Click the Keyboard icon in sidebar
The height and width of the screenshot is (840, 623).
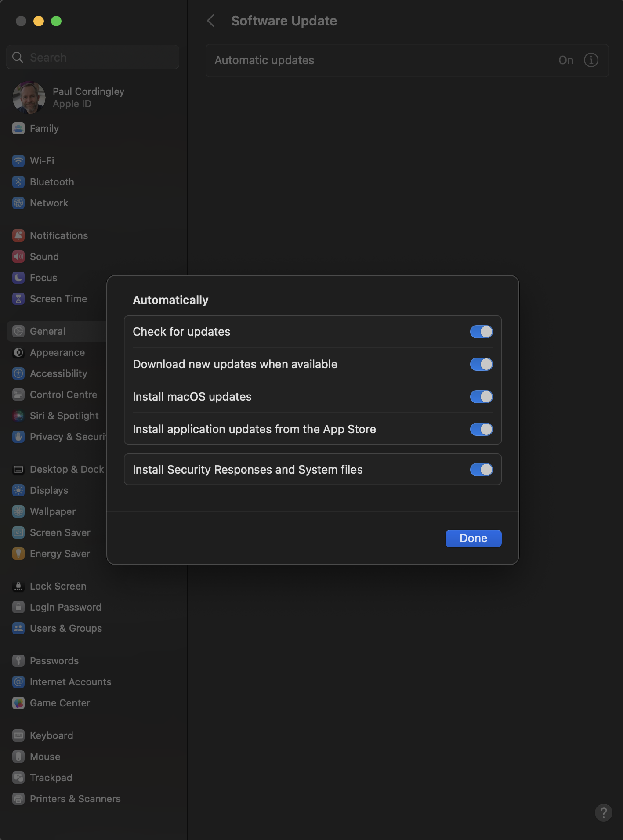[18, 735]
